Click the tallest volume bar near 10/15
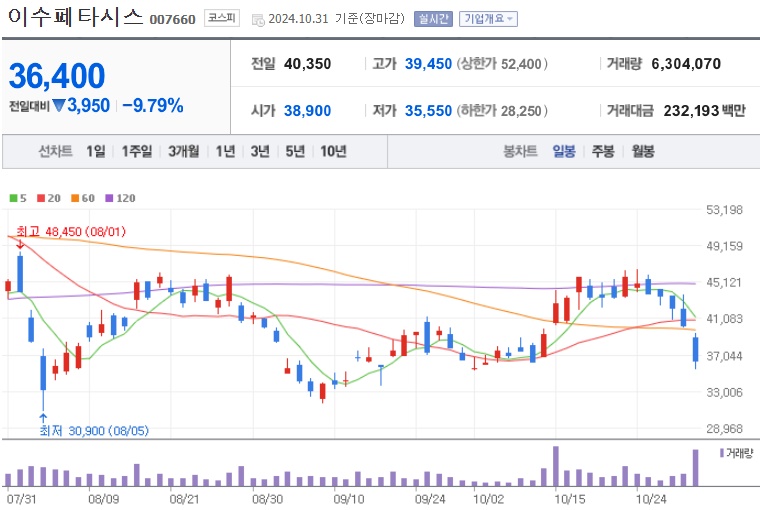 pos(556,466)
